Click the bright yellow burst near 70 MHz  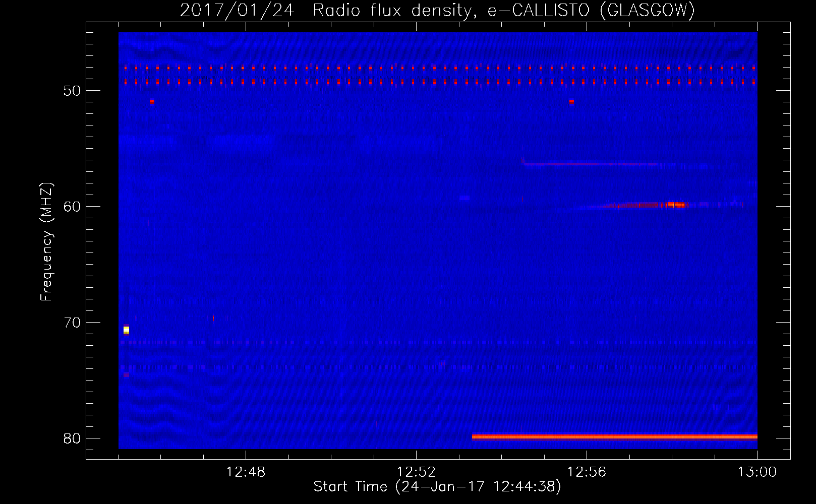point(126,330)
